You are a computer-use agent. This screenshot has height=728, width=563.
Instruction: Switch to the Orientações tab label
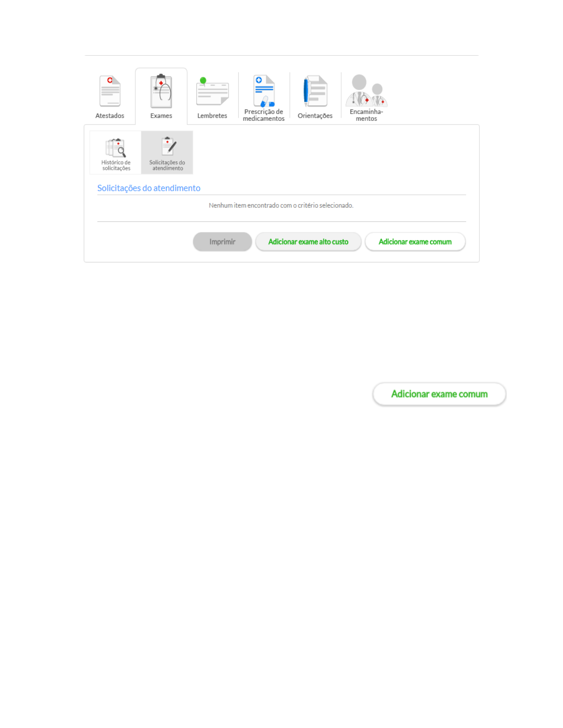pos(315,116)
